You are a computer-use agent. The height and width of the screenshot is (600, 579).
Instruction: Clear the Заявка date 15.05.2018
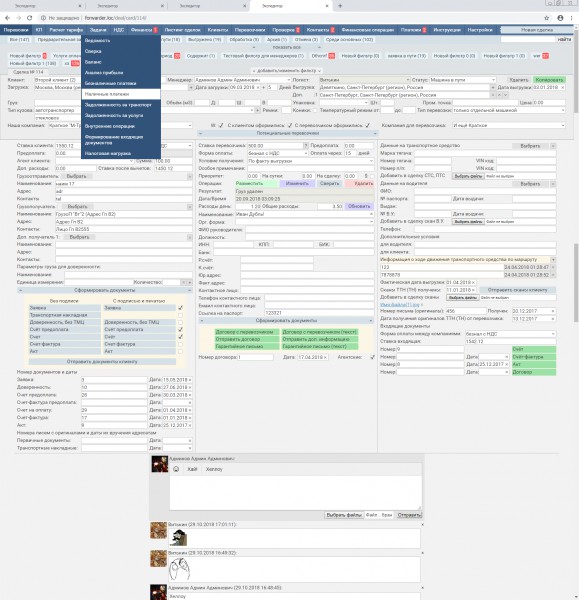tap(190, 380)
